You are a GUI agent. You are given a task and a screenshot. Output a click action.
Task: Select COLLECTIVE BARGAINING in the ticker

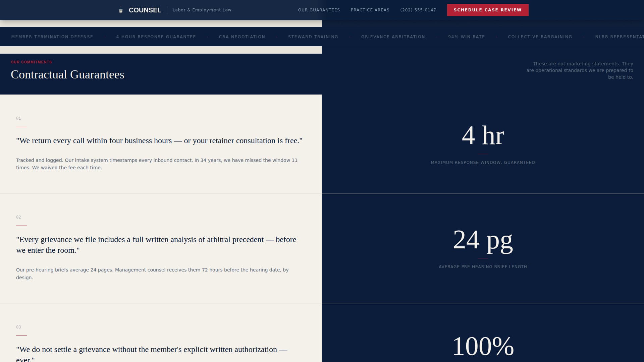click(x=540, y=37)
